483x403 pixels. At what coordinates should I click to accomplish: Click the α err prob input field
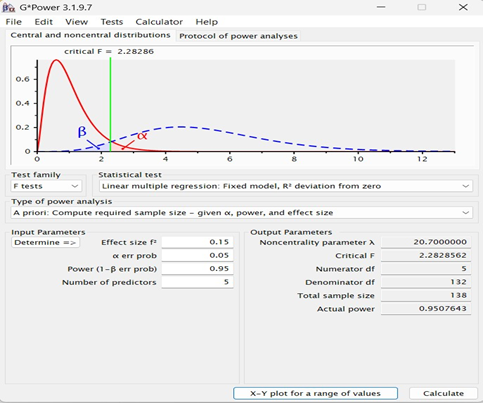[197, 255]
